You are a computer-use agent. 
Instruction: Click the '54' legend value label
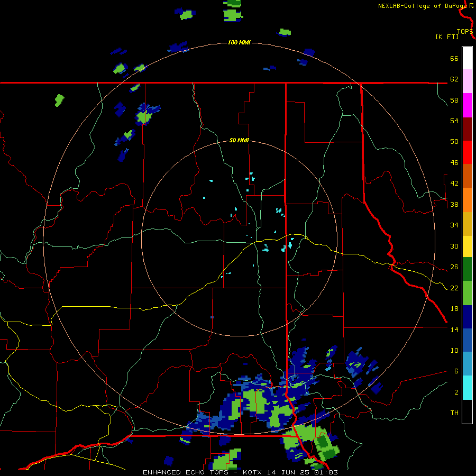454,121
